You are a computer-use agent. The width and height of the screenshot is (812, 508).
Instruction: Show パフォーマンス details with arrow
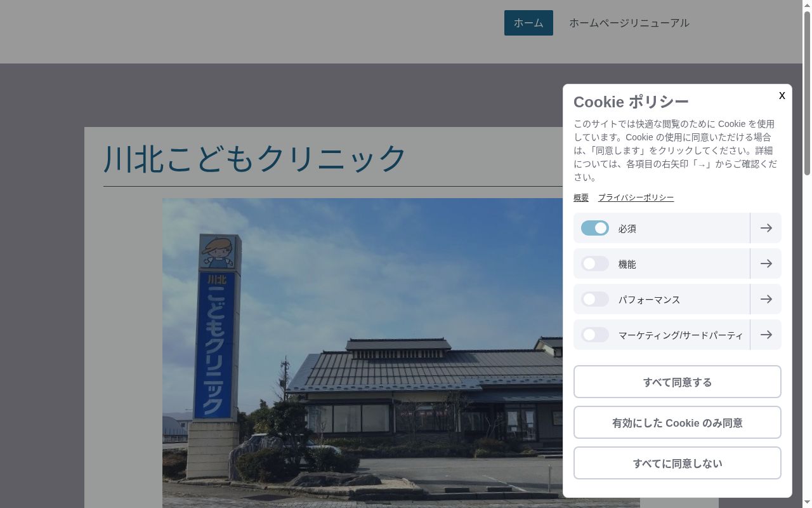tap(766, 299)
